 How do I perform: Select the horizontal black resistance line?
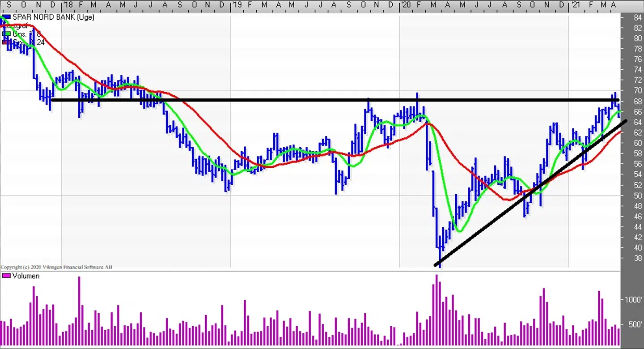coord(268,100)
